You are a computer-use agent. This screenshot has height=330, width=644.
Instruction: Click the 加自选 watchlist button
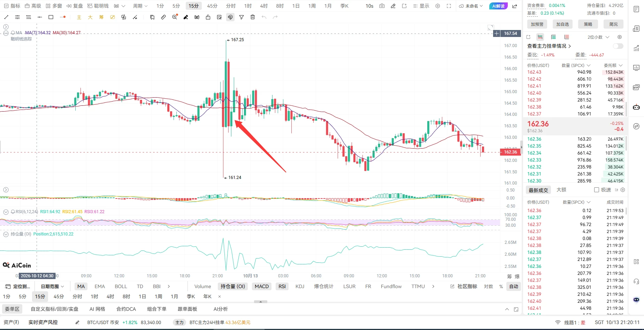click(x=562, y=24)
